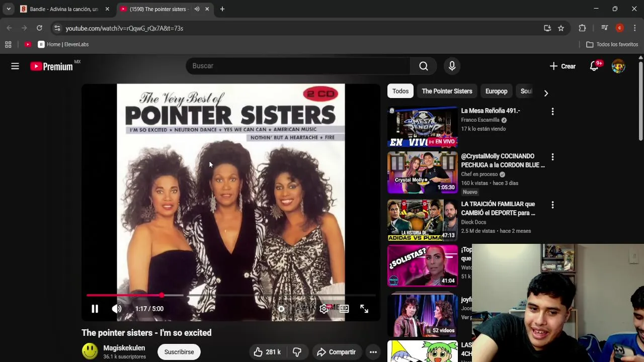This screenshot has width=644, height=362.
Task: Open the browser extensions puzzle icon
Action: pos(583,28)
